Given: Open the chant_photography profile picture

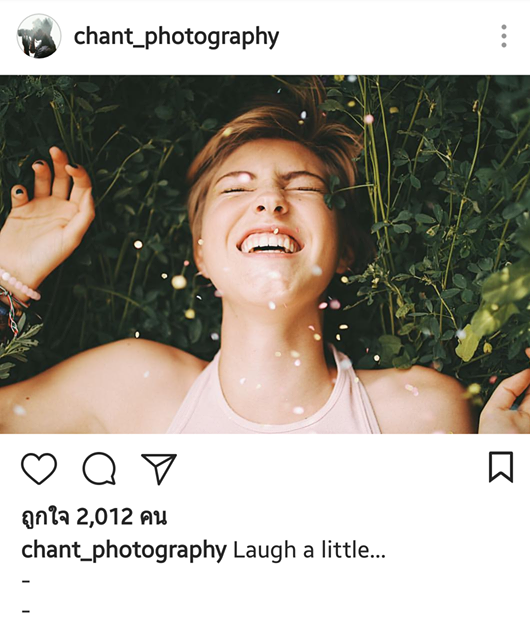Looking at the screenshot, I should pos(39,36).
